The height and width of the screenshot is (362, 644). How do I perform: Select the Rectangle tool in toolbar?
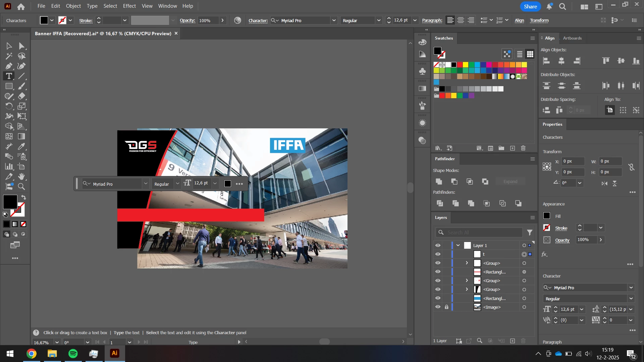[x=9, y=86]
